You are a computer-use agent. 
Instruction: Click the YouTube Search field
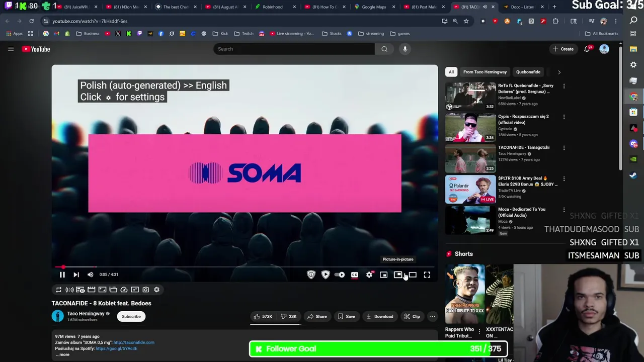point(294,49)
